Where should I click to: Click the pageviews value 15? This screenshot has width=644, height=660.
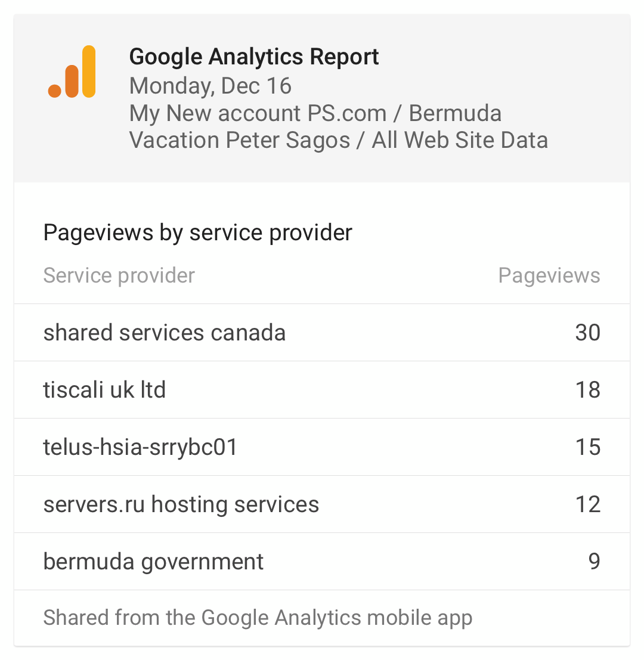click(587, 447)
